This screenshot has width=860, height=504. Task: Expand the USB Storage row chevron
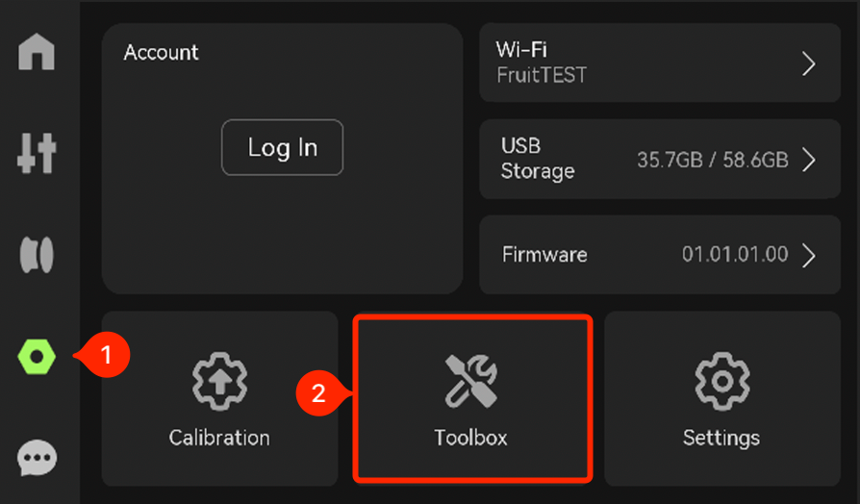pos(808,160)
